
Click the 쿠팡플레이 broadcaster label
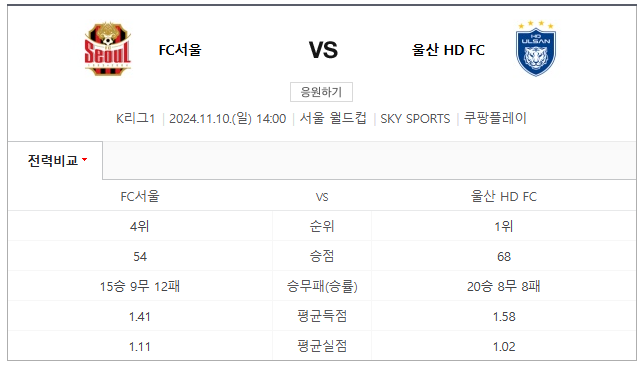click(x=495, y=119)
